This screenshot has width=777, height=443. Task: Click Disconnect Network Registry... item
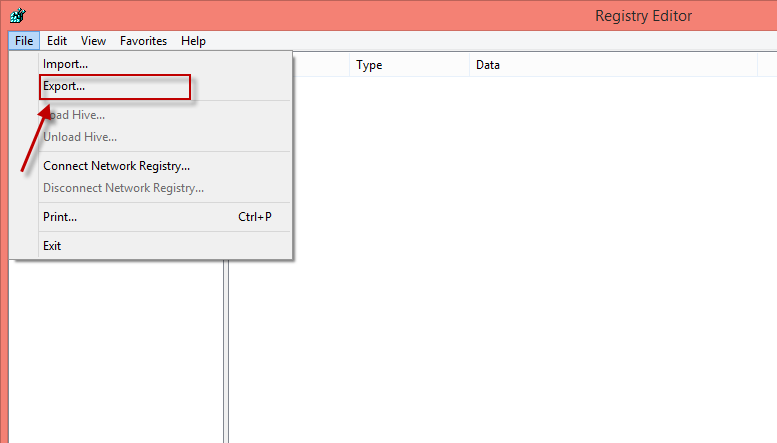pos(123,188)
